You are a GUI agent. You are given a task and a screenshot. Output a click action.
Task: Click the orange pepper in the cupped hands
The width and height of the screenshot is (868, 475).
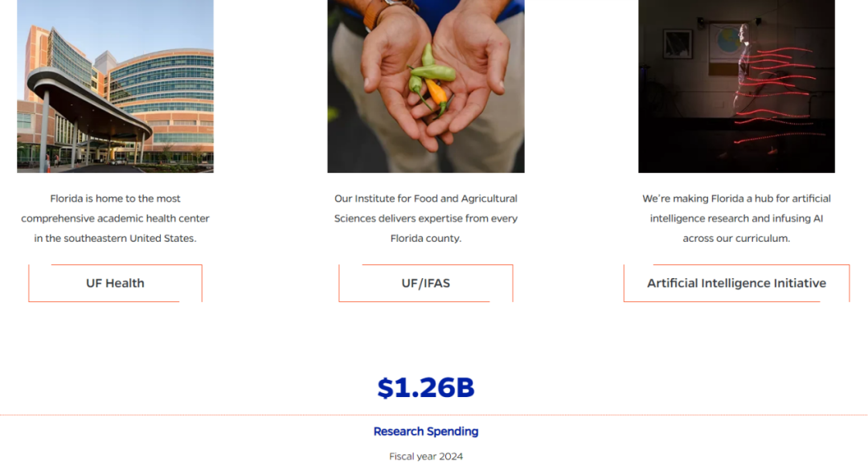pos(436,93)
